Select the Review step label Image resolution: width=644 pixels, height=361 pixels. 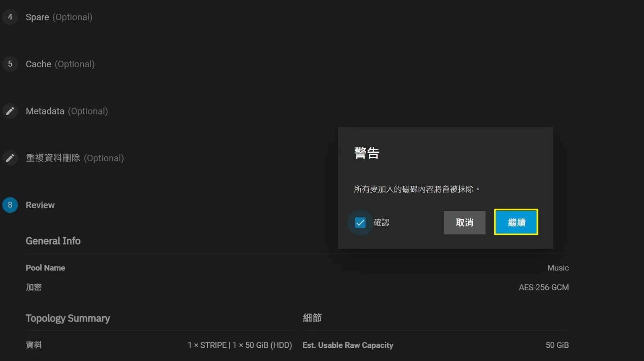pyautogui.click(x=40, y=205)
